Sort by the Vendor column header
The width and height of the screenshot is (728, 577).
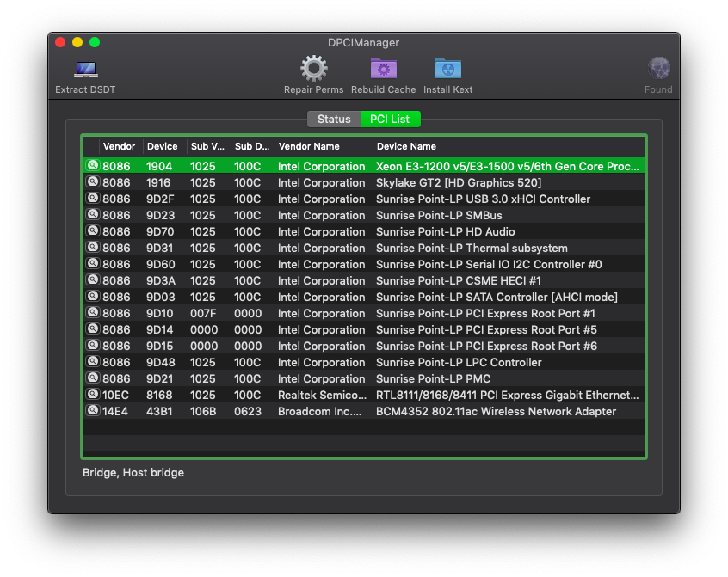tap(120, 146)
